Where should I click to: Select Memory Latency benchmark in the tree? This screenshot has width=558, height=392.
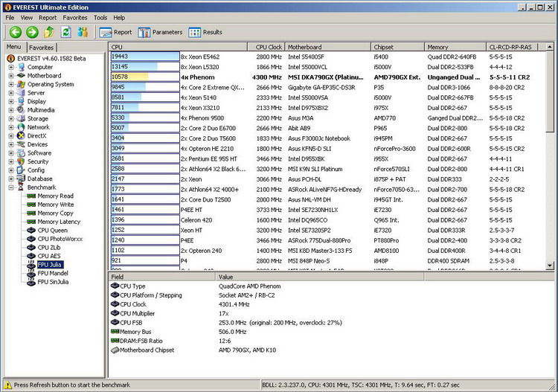58,222
